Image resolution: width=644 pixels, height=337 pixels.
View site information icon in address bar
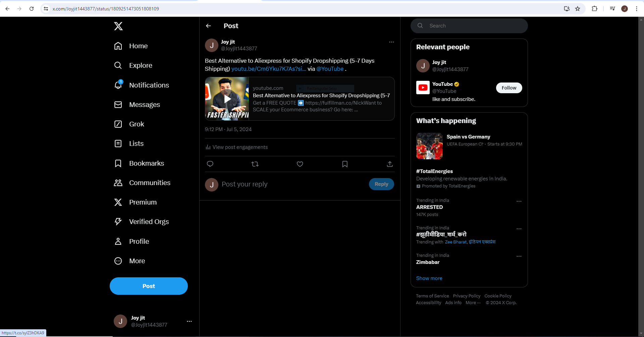46,9
